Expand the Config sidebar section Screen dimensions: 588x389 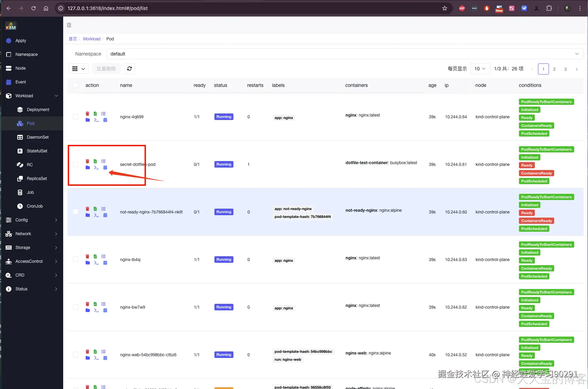point(32,220)
